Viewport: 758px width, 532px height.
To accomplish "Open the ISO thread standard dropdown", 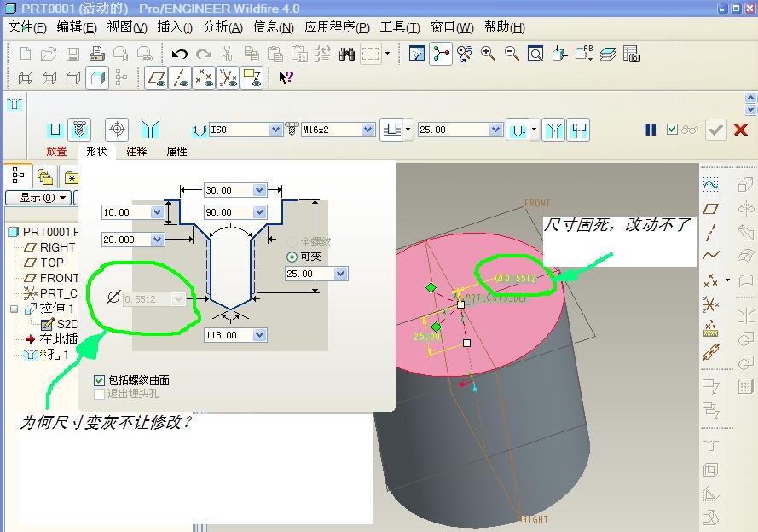I will point(275,130).
